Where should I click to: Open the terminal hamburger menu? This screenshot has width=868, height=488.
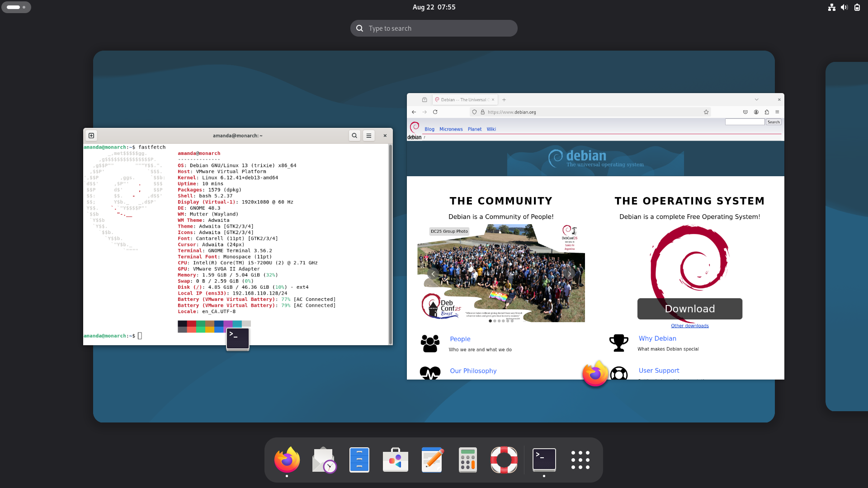pos(369,136)
